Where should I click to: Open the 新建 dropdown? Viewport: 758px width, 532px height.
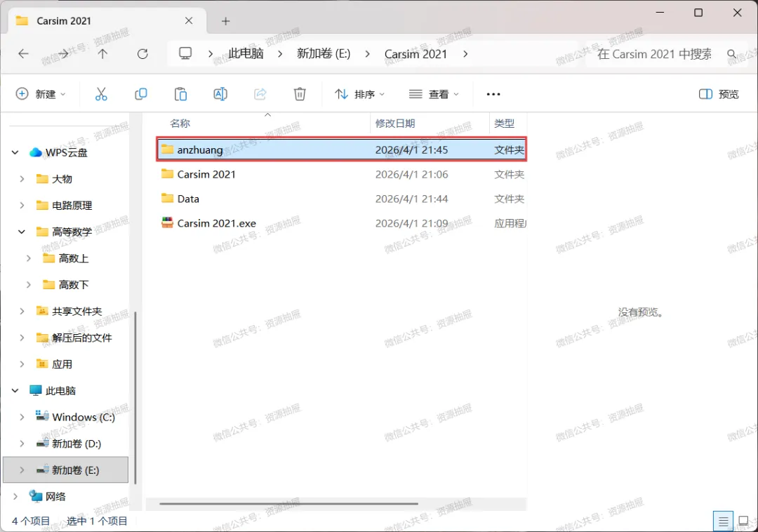[x=41, y=94]
